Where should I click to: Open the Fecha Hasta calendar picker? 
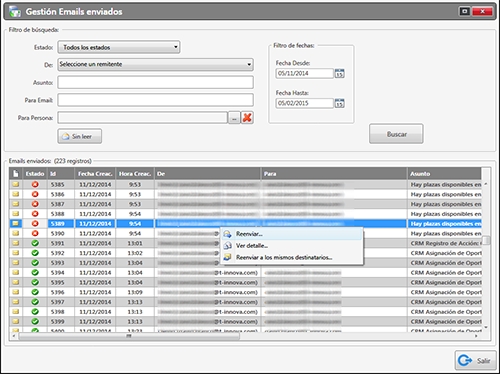(x=339, y=103)
